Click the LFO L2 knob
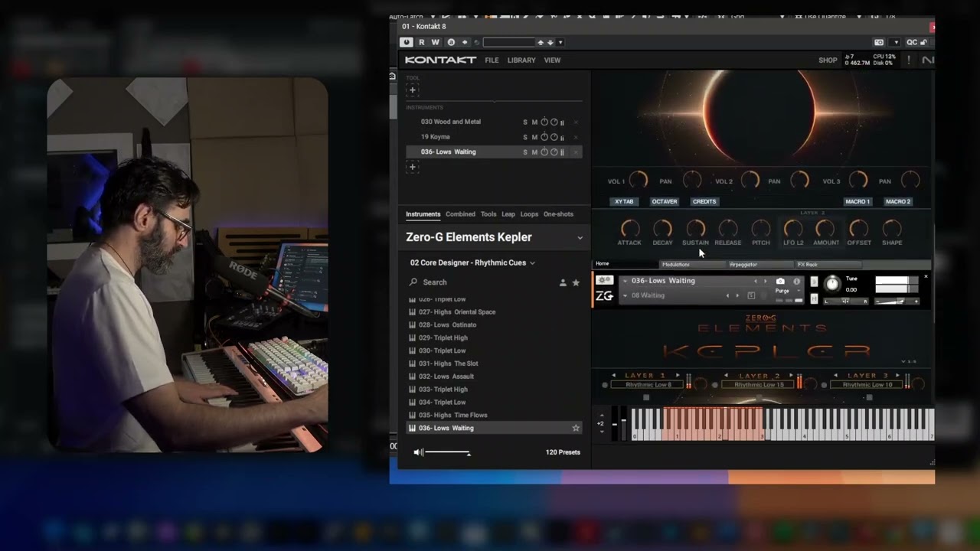The height and width of the screenshot is (551, 980). pos(793,228)
